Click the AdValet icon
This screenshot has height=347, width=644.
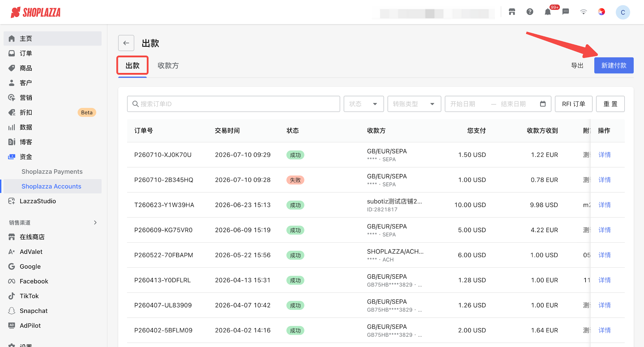(12, 252)
